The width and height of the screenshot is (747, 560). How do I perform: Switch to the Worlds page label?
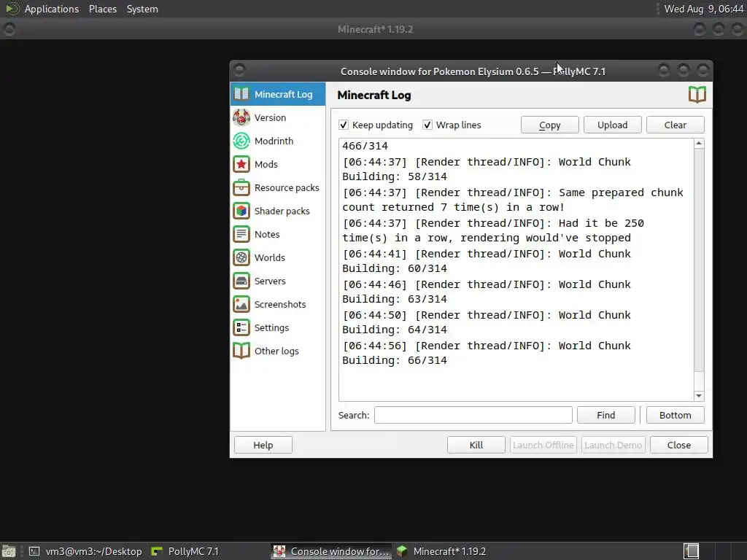pyautogui.click(x=270, y=257)
